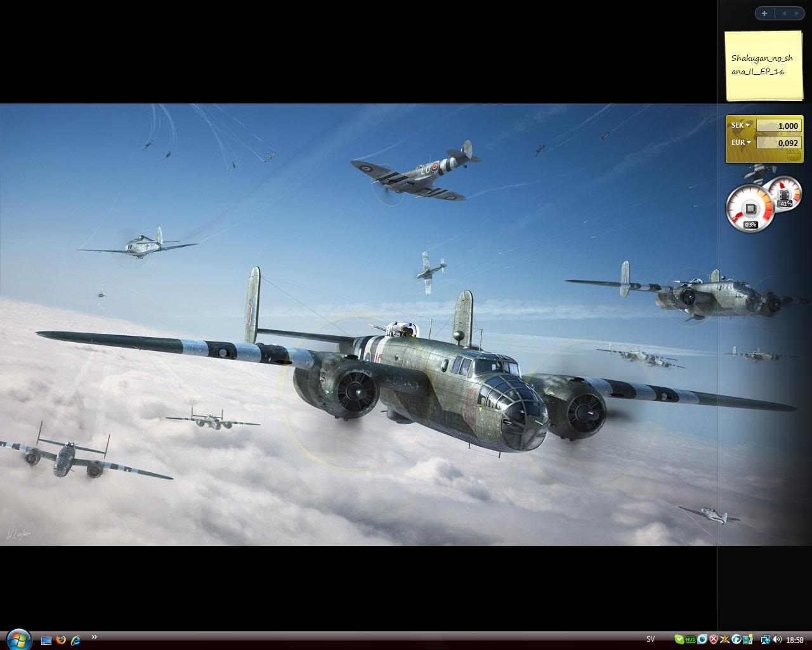Open the volume speaker tray icon
This screenshot has height=650, width=812.
point(777,640)
